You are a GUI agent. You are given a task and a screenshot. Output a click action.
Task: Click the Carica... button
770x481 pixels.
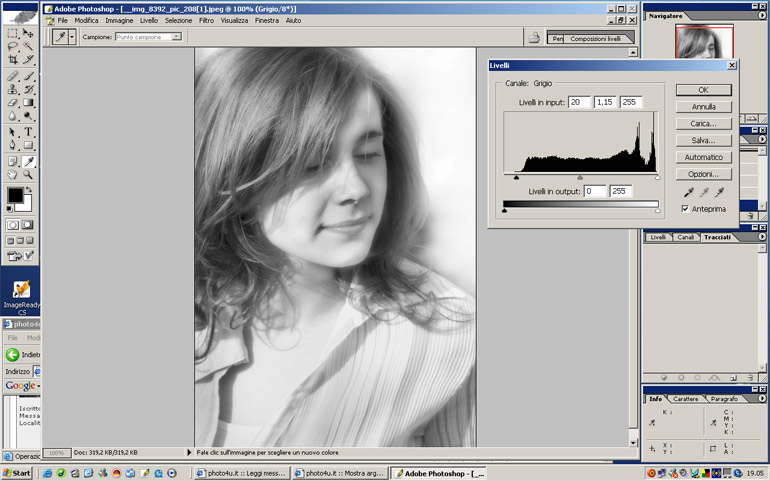tap(704, 123)
